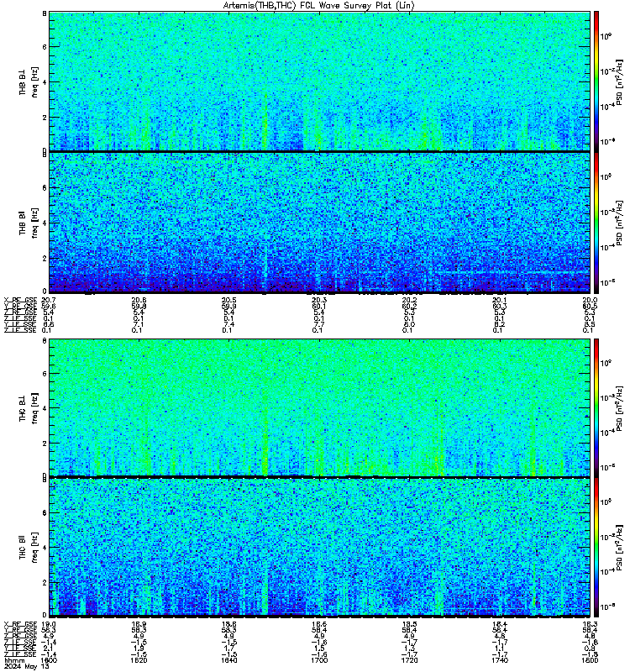Click the THB X_RE_GSE value 20.6

pos(139,300)
